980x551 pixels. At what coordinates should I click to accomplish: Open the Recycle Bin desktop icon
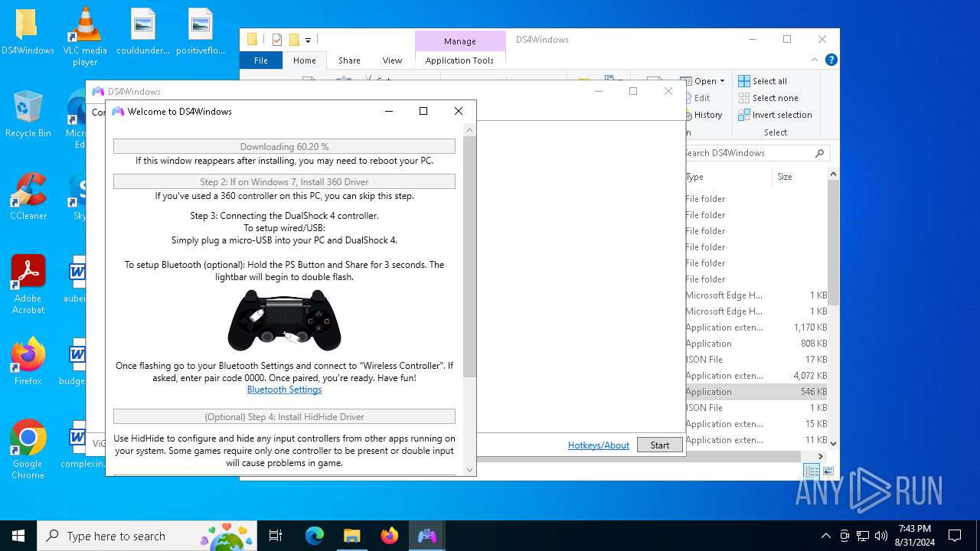pyautogui.click(x=28, y=115)
